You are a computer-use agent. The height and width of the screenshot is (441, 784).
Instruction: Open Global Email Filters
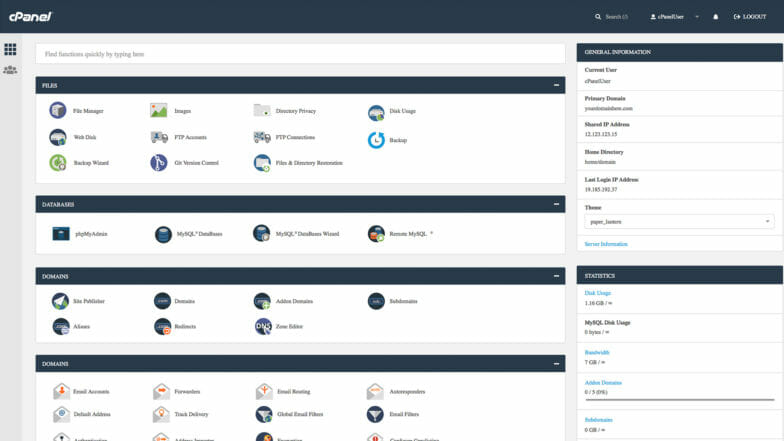pos(264,414)
